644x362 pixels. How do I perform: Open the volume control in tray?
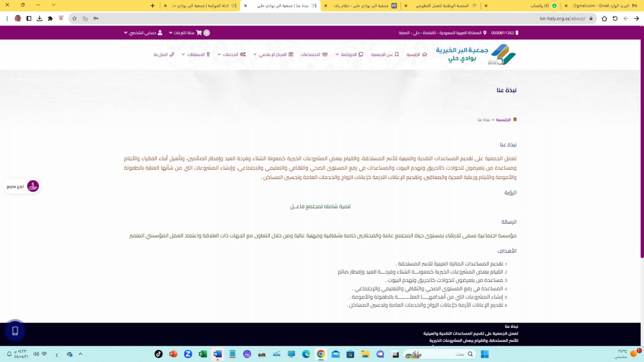[x=36, y=354]
